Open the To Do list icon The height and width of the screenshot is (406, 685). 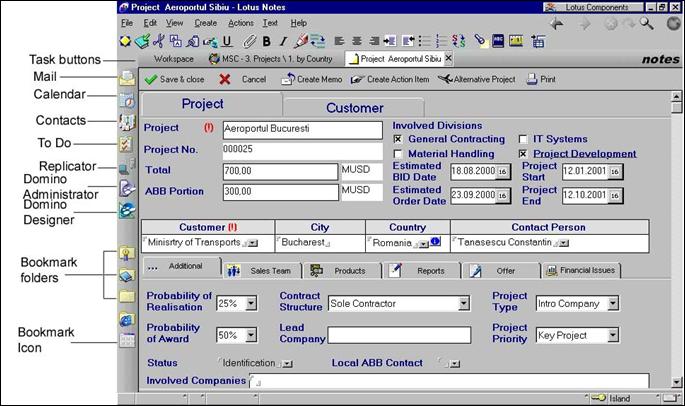click(x=127, y=145)
